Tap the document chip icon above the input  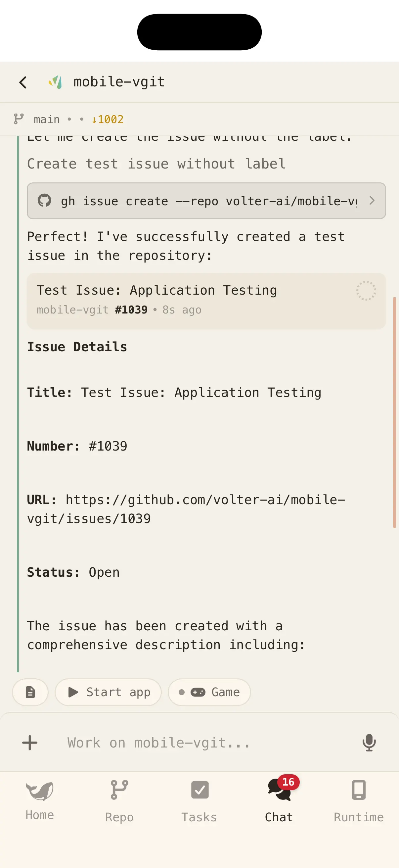tap(30, 693)
